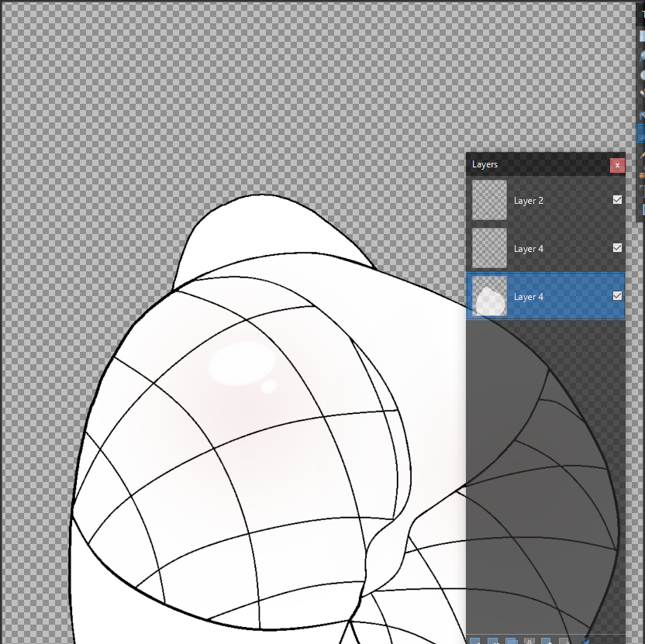This screenshot has width=645, height=644.
Task: Select the Layer 2 name in the Layers panel
Action: (x=529, y=201)
